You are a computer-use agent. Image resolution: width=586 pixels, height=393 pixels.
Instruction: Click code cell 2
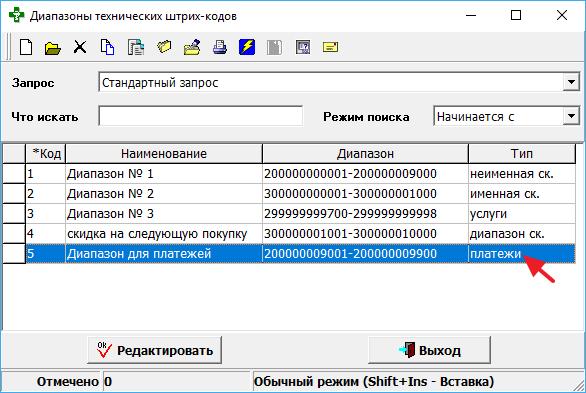coord(46,194)
